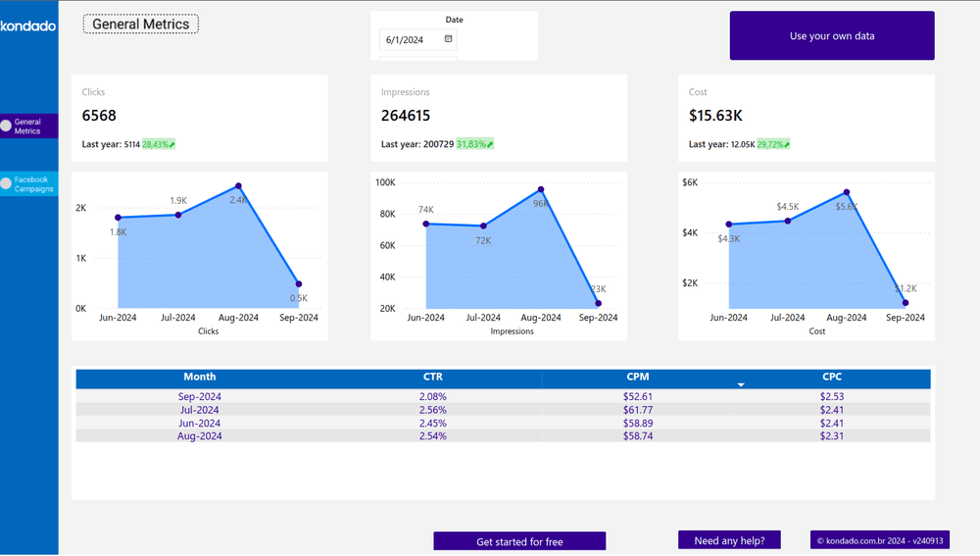Select Aug-2024 data point on Clicks chart
Screen dimensions: 980x556
pos(238,186)
